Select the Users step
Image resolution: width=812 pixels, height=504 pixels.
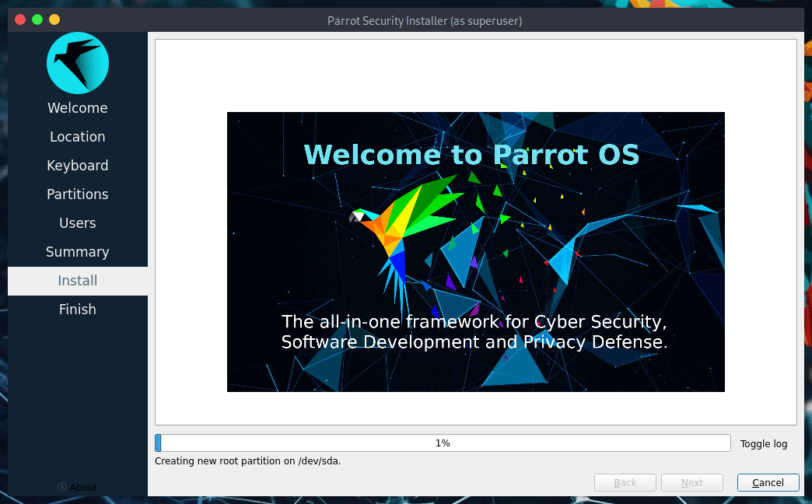pos(77,222)
